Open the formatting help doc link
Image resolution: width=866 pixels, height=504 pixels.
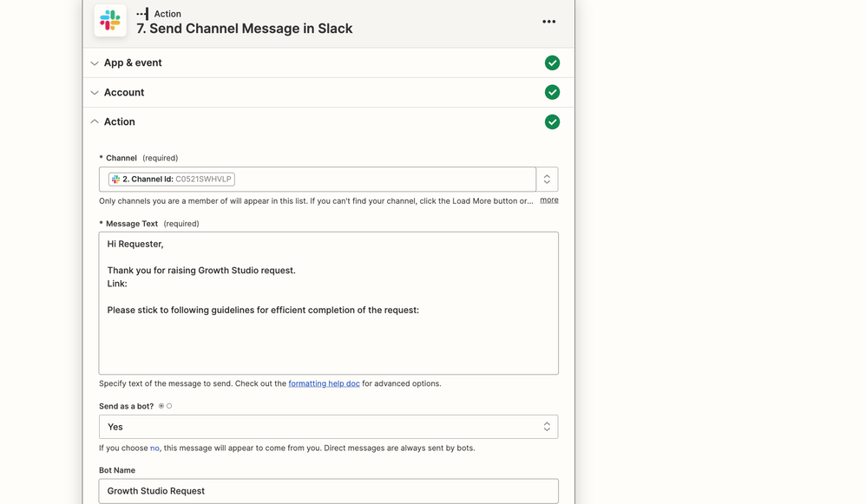325,383
